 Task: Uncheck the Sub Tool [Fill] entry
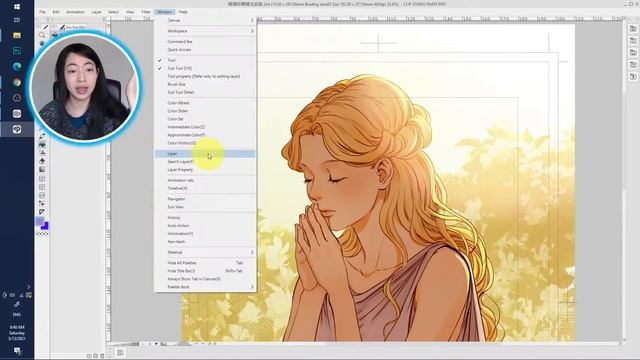pyautogui.click(x=205, y=68)
